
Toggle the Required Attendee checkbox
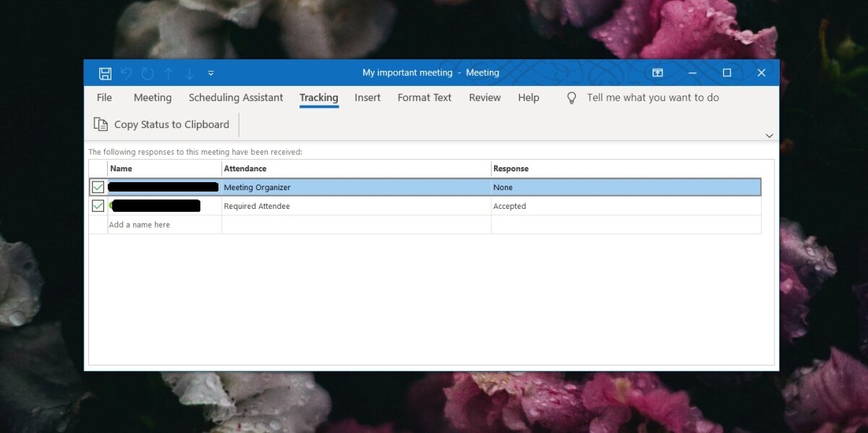(x=98, y=205)
